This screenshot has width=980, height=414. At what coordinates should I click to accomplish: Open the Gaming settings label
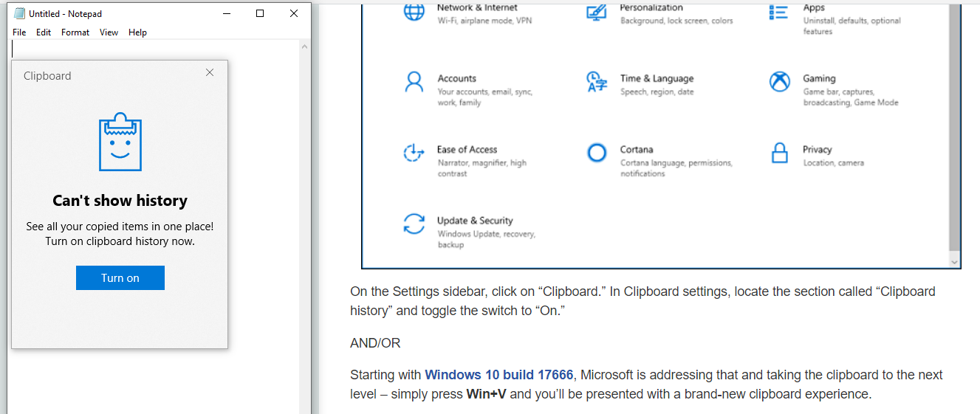point(819,78)
